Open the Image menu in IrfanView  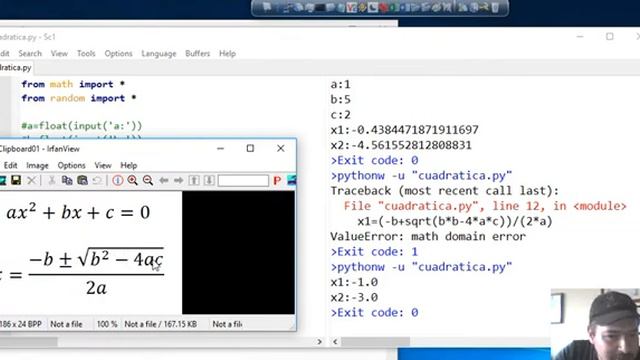[x=37, y=165]
